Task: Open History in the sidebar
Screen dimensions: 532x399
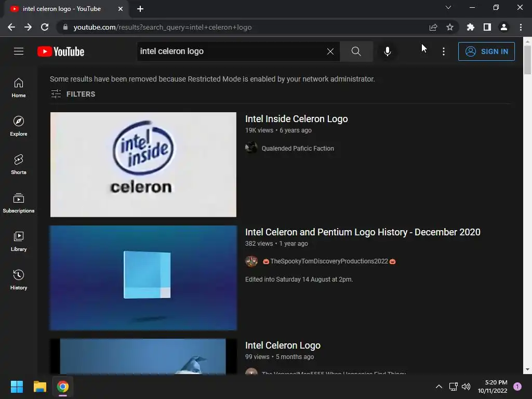Action: point(19,280)
